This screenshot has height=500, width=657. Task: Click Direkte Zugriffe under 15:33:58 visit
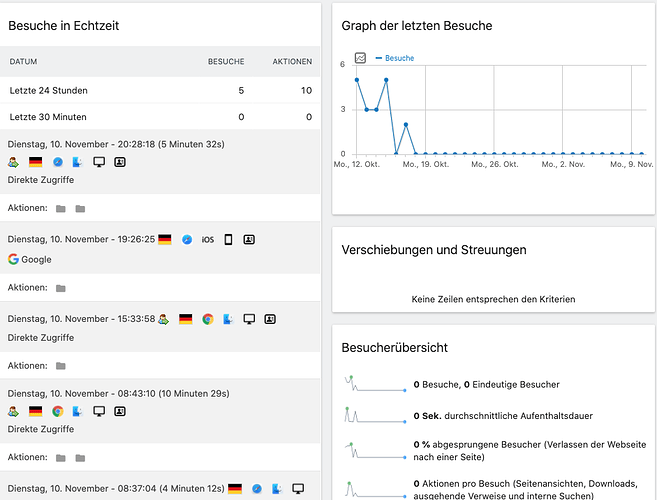pyautogui.click(x=41, y=338)
